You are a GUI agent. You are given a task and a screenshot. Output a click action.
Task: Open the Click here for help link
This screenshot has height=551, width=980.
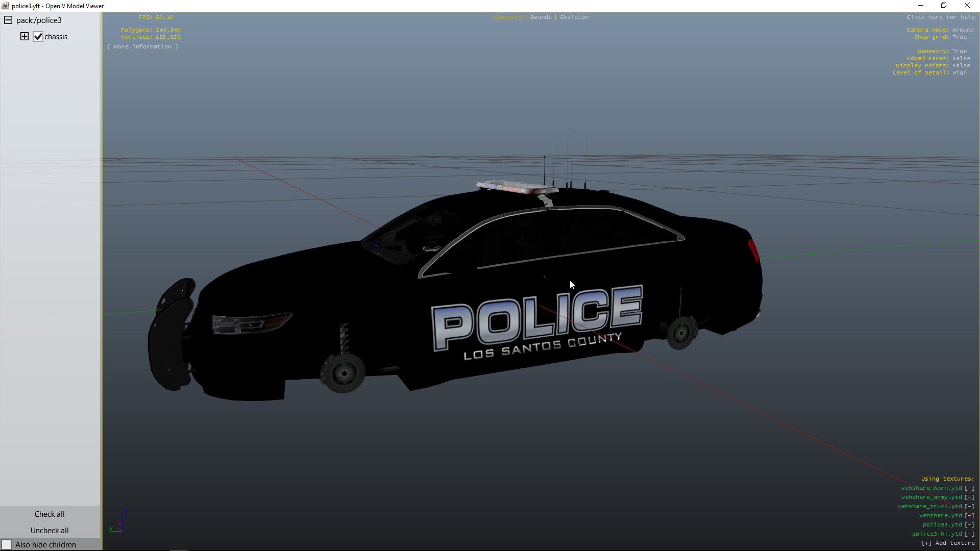pos(940,17)
